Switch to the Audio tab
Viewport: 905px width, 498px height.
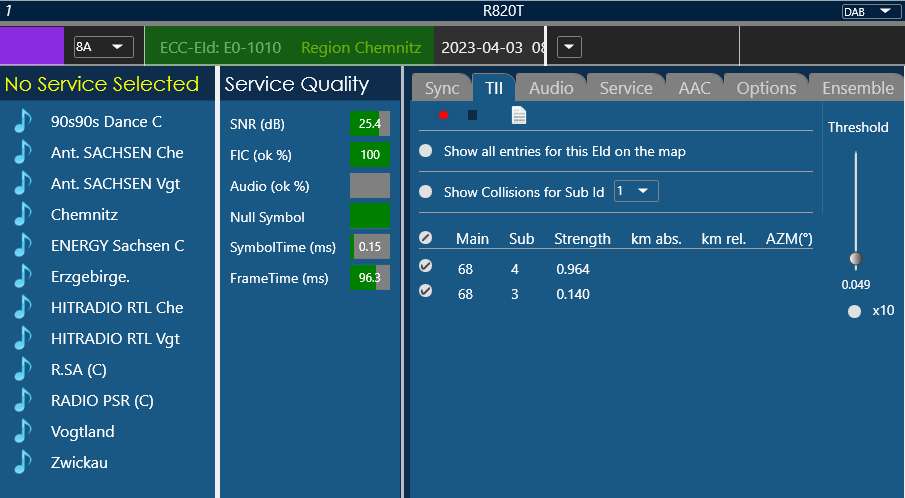coord(551,88)
